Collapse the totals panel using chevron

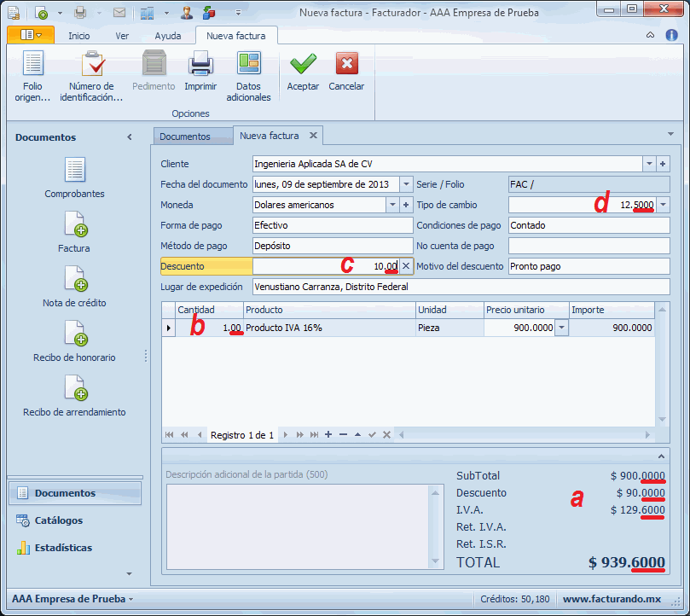coord(662,456)
